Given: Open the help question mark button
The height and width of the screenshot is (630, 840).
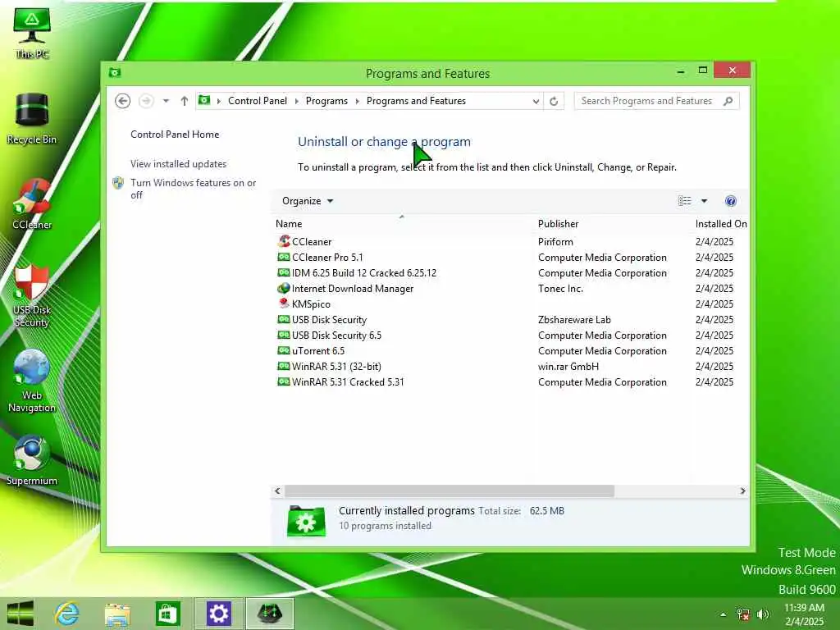Looking at the screenshot, I should (x=731, y=201).
